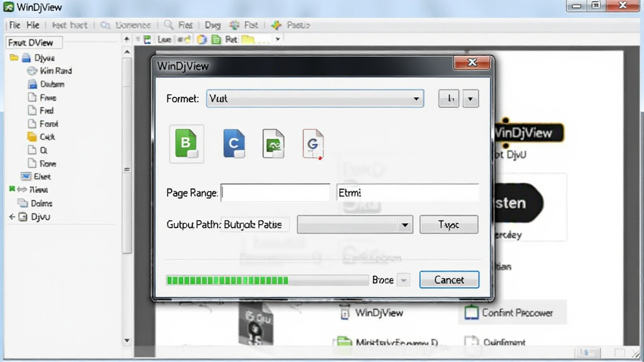Open the Fies menu
Viewport: 644px width, 362px height.
(186, 25)
